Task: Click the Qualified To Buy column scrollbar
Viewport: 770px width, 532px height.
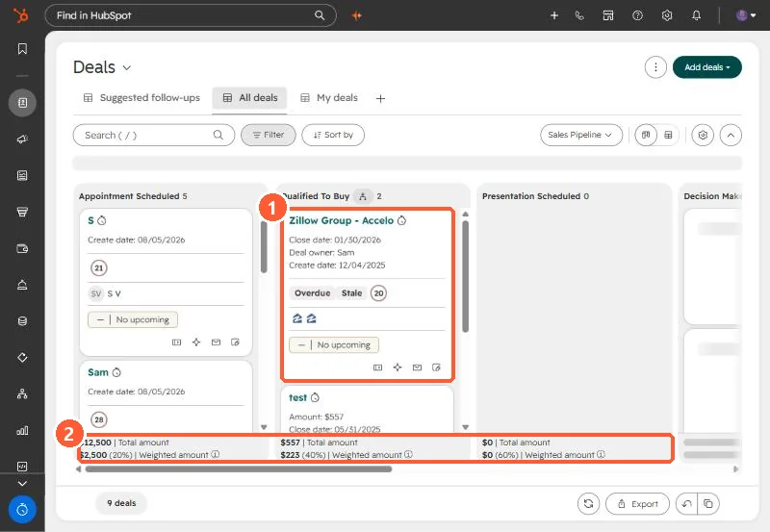Action: coord(466,276)
